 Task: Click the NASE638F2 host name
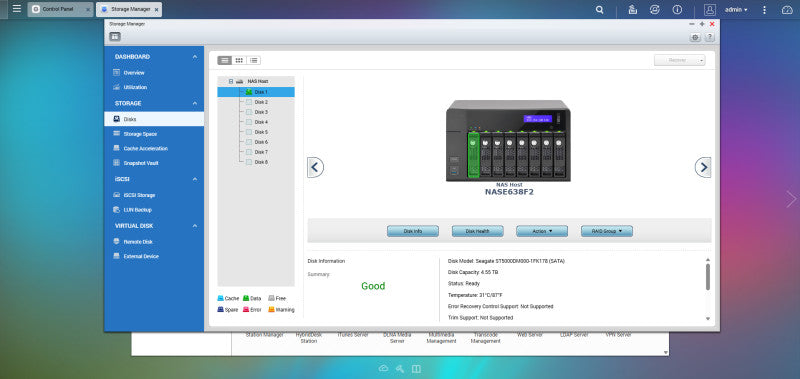point(509,192)
